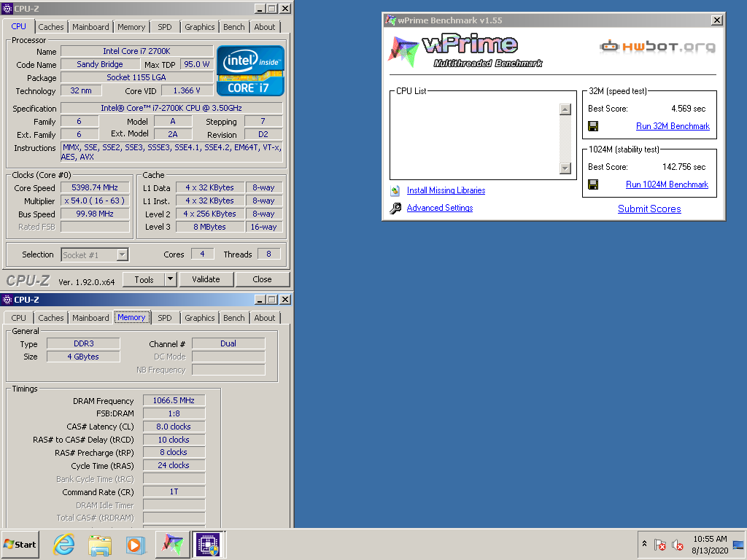Launch Windows Media Player from taskbar

click(136, 544)
